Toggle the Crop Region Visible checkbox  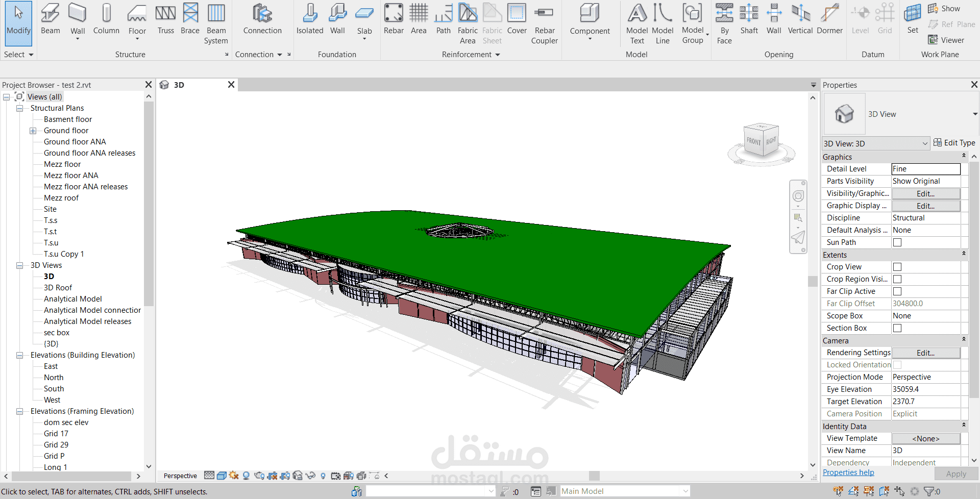click(x=897, y=279)
